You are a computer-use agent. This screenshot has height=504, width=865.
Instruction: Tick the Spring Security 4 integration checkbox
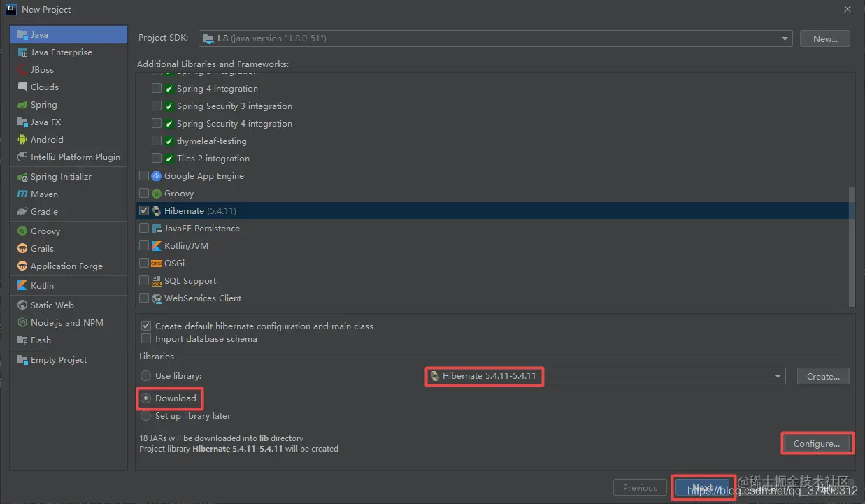point(157,123)
